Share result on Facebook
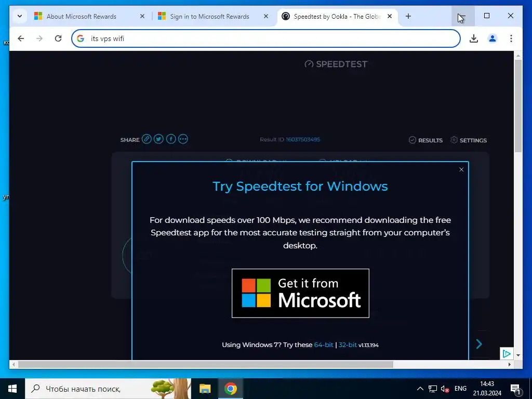Image resolution: width=532 pixels, height=399 pixels. (x=171, y=139)
